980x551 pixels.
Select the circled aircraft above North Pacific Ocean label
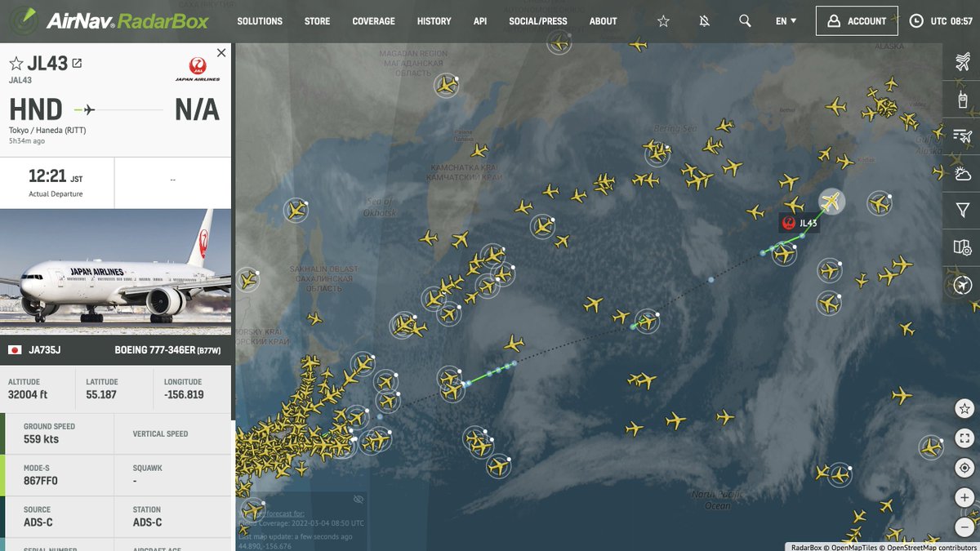pyautogui.click(x=838, y=473)
